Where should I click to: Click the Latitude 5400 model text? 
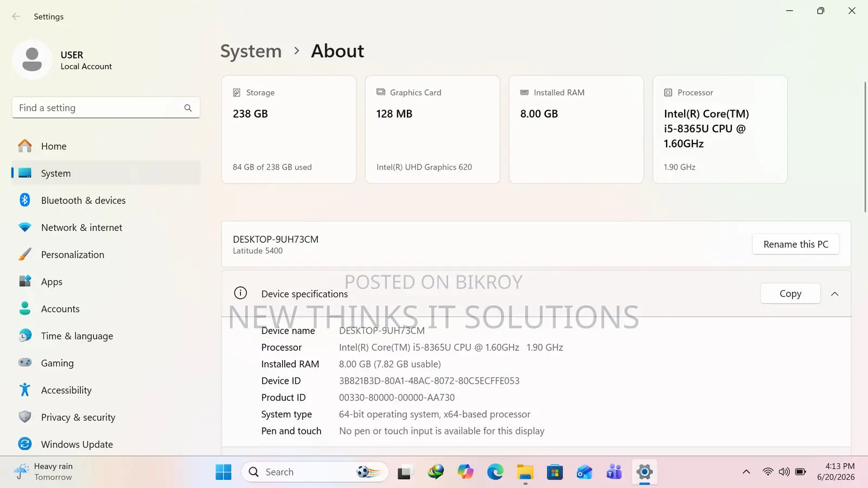[258, 251]
